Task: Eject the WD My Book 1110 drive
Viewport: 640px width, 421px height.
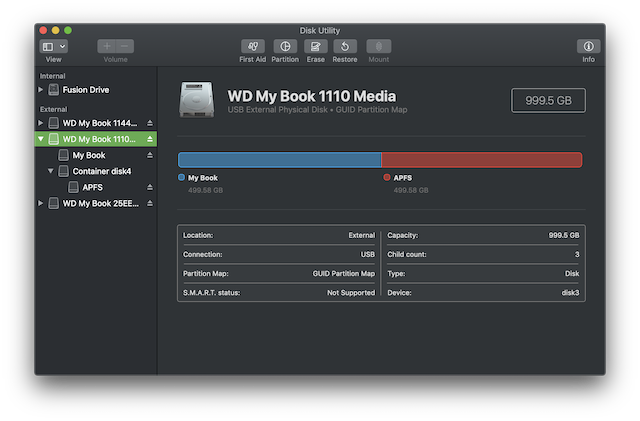Action: (x=150, y=139)
